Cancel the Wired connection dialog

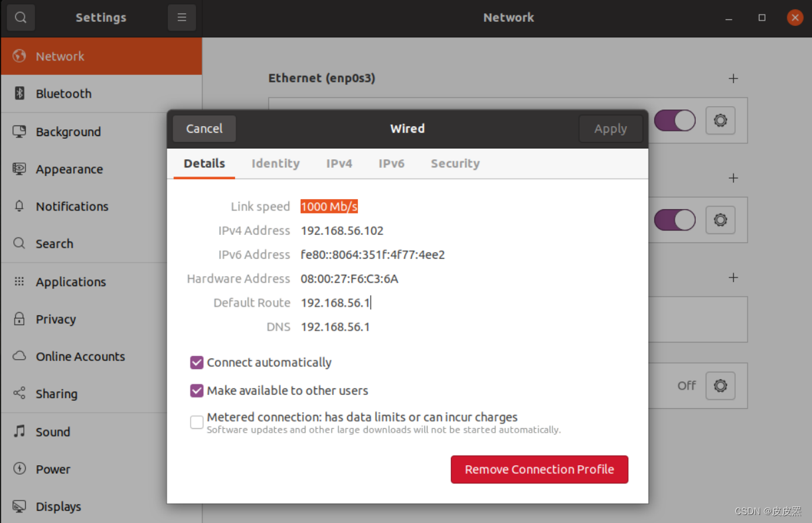tap(204, 128)
